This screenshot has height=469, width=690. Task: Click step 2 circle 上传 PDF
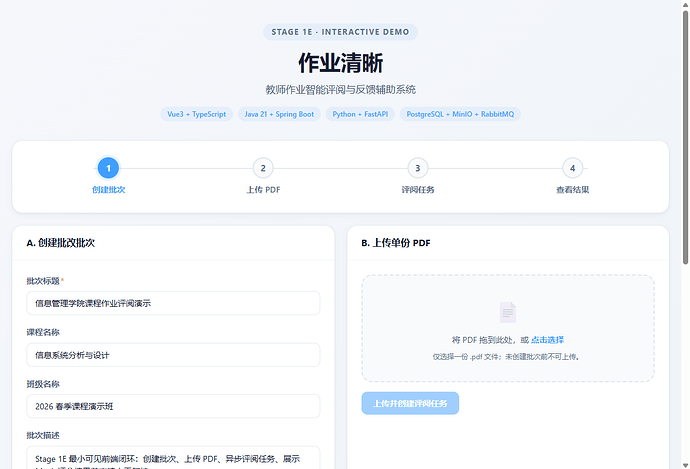click(x=263, y=168)
